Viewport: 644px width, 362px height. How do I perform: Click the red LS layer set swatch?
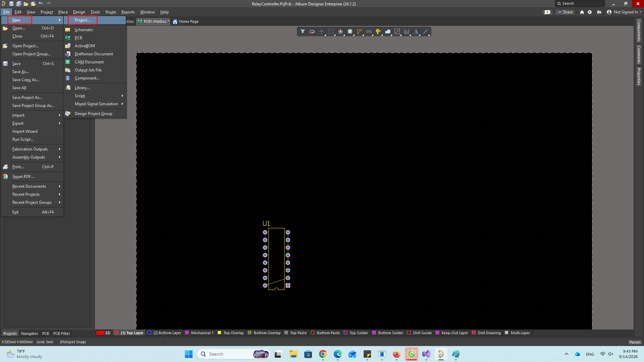point(100,333)
